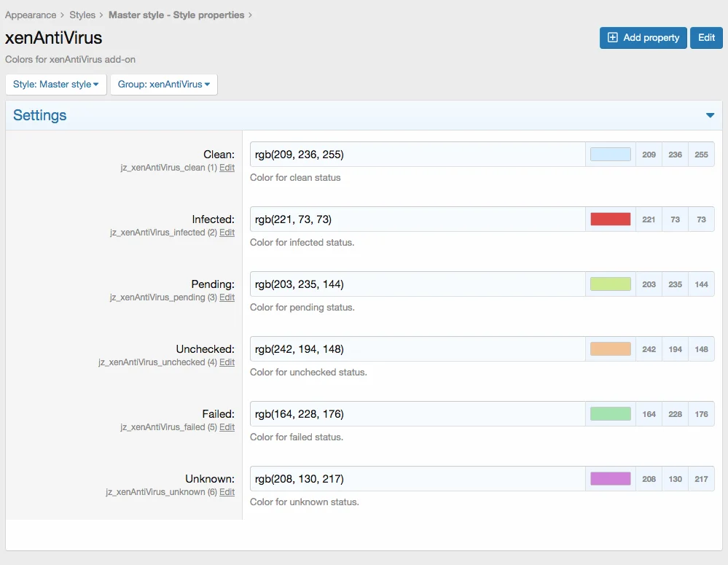Open Master style - Style properties breadcrumb
The image size is (728, 565).
177,15
